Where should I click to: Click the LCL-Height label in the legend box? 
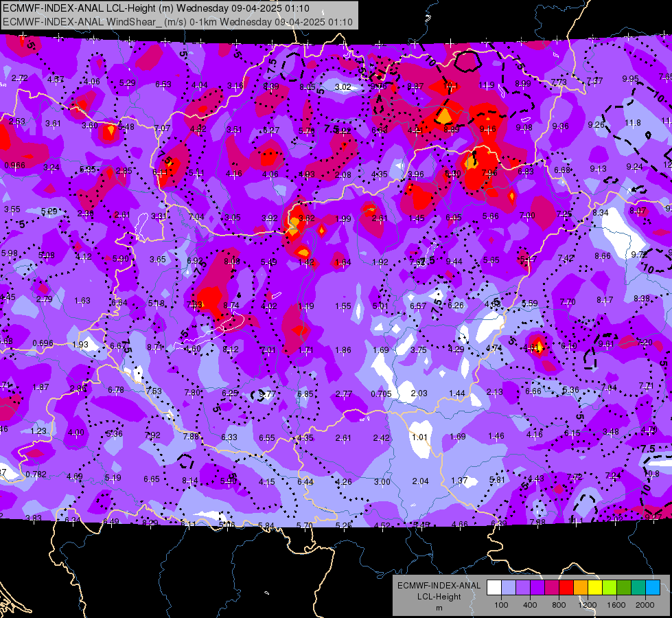pyautogui.click(x=439, y=597)
